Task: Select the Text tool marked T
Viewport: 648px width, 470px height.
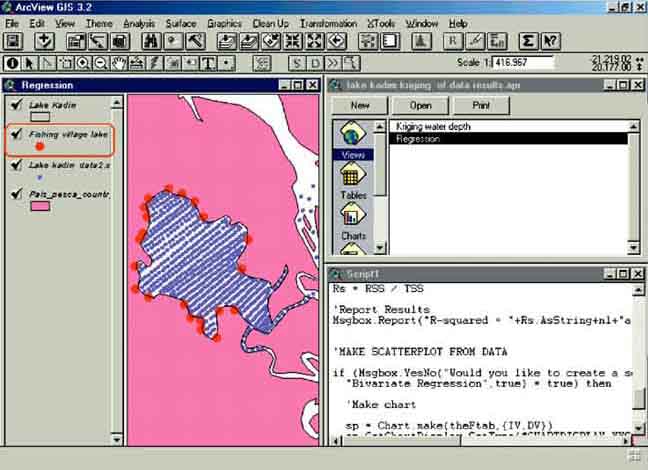Action: pos(209,63)
